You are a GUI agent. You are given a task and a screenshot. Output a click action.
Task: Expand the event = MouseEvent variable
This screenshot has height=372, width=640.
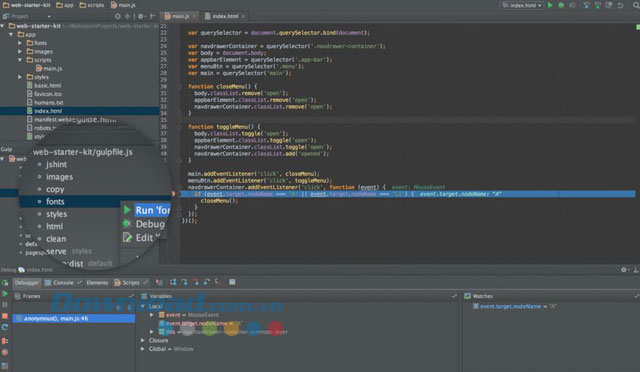[152, 315]
